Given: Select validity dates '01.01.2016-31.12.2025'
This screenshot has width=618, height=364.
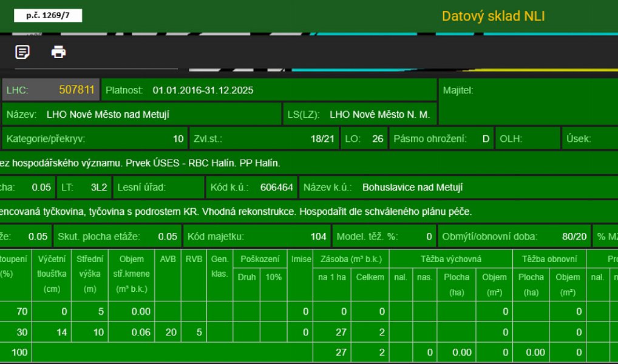Looking at the screenshot, I should click(203, 90).
